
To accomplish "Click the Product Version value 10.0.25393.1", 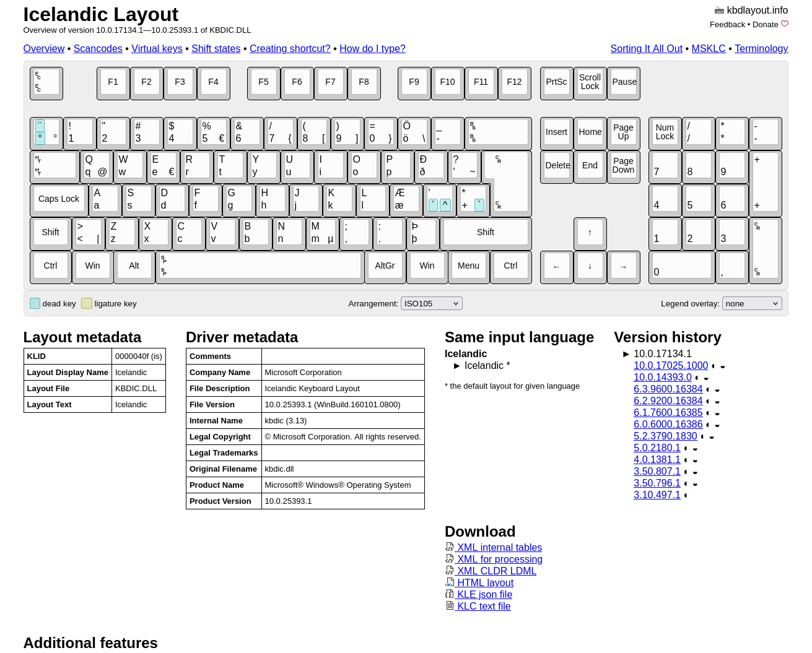I will (343, 501).
